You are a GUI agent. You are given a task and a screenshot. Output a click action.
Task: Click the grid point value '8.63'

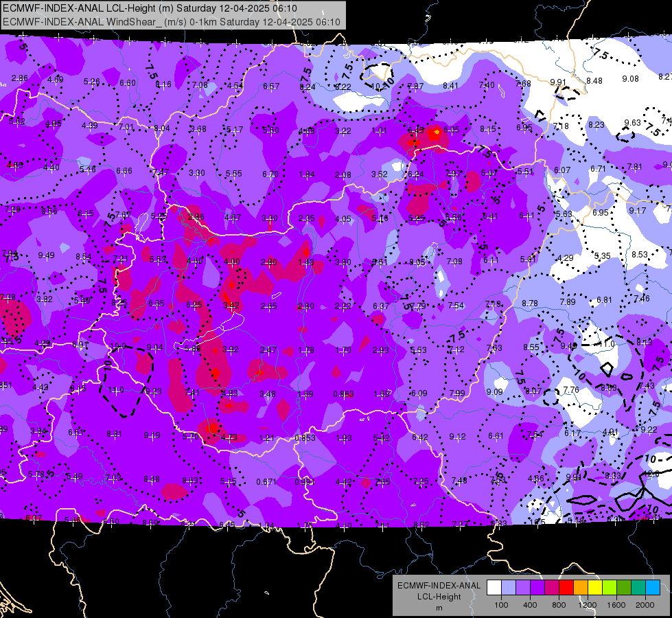[x=190, y=481]
